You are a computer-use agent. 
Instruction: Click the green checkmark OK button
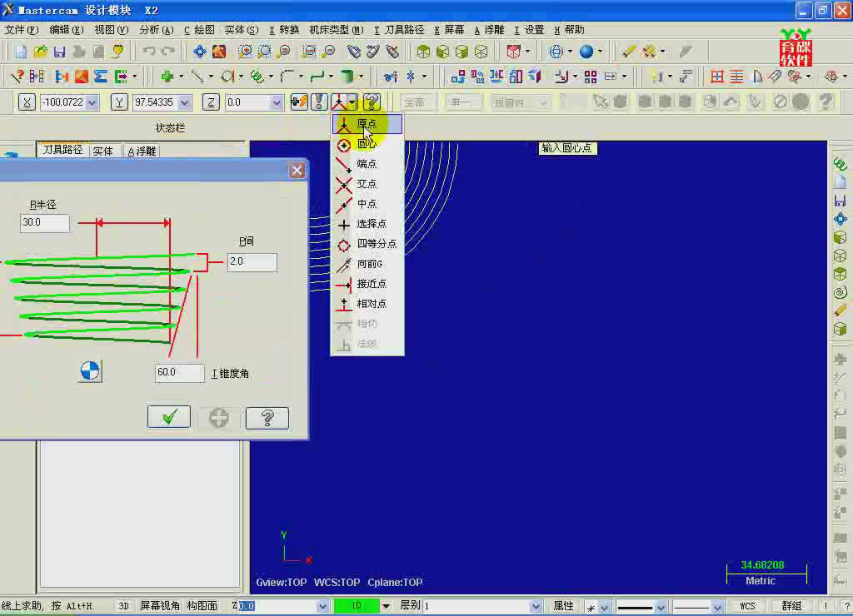coord(169,417)
